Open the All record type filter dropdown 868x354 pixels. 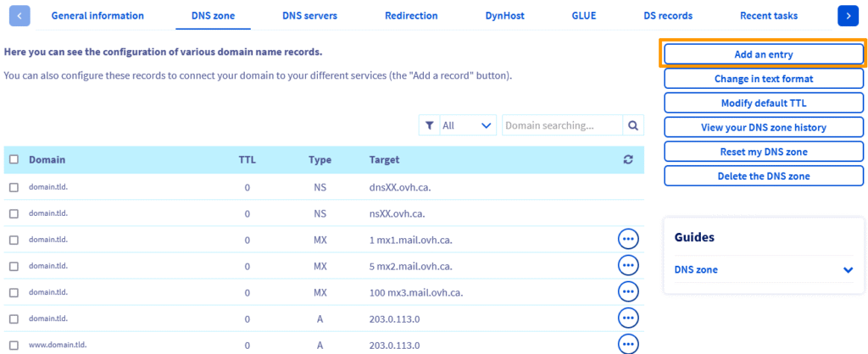point(468,125)
